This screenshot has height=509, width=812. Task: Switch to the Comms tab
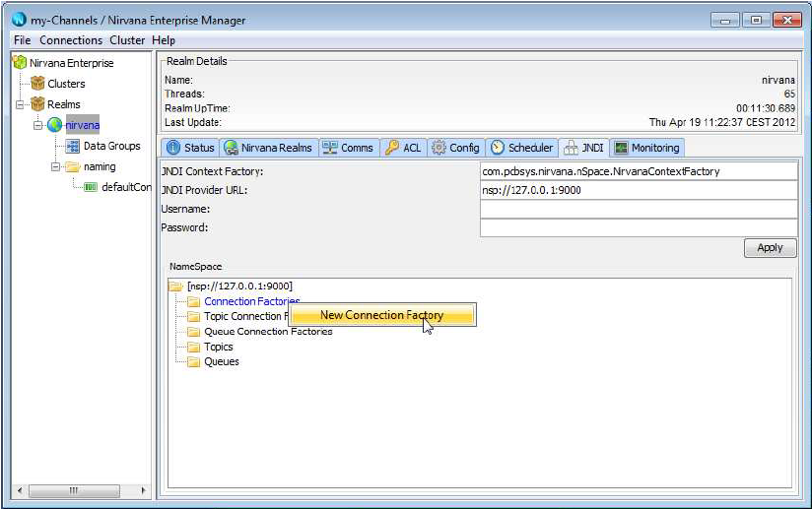click(349, 148)
